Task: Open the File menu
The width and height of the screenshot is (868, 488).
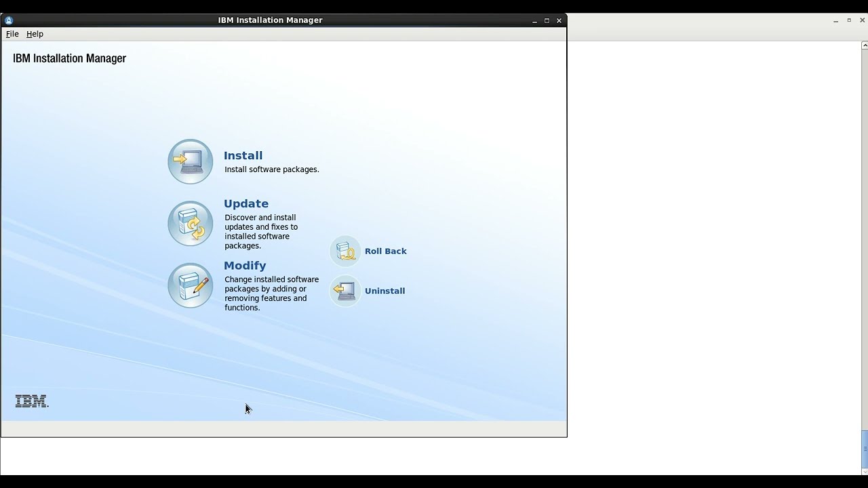Action: tap(12, 34)
